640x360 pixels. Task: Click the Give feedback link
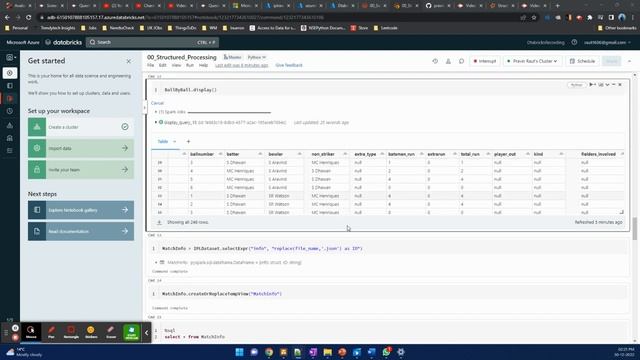(x=289, y=65)
